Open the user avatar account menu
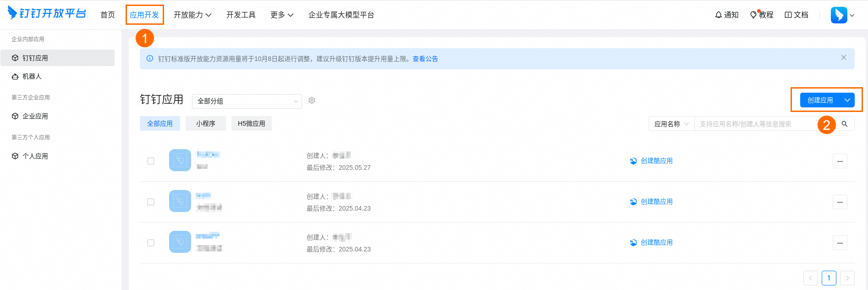Screen dimensions: 868x290 pos(842,15)
